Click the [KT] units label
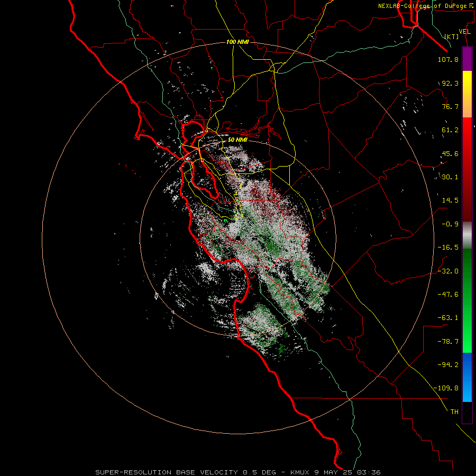The height and width of the screenshot is (476, 476). click(x=452, y=36)
